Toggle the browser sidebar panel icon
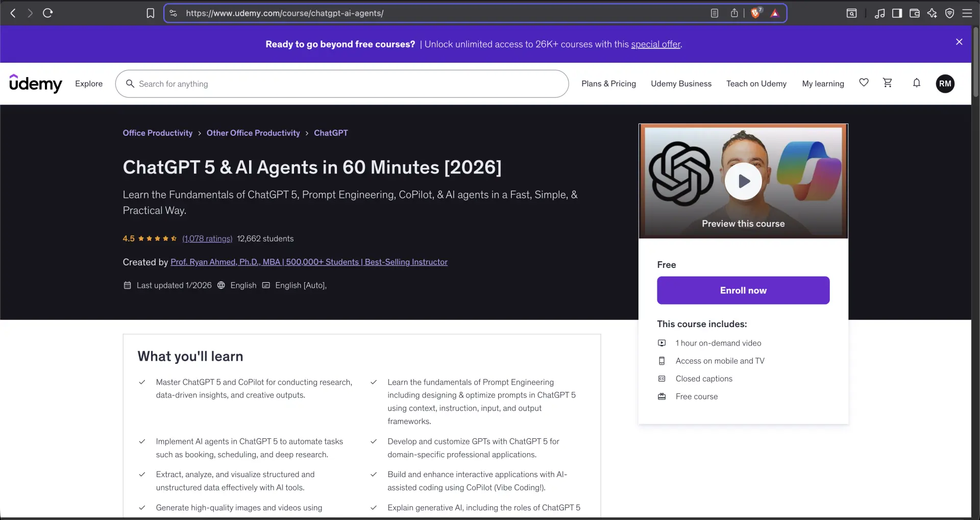The image size is (980, 520). 897,13
